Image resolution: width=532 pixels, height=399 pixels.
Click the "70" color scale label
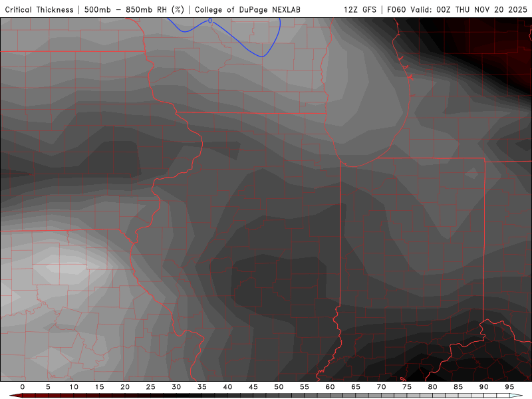(381, 387)
